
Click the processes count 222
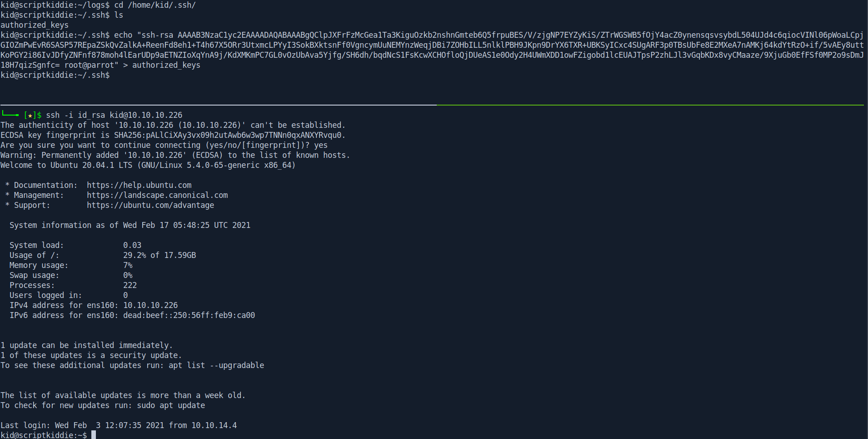[x=130, y=285]
